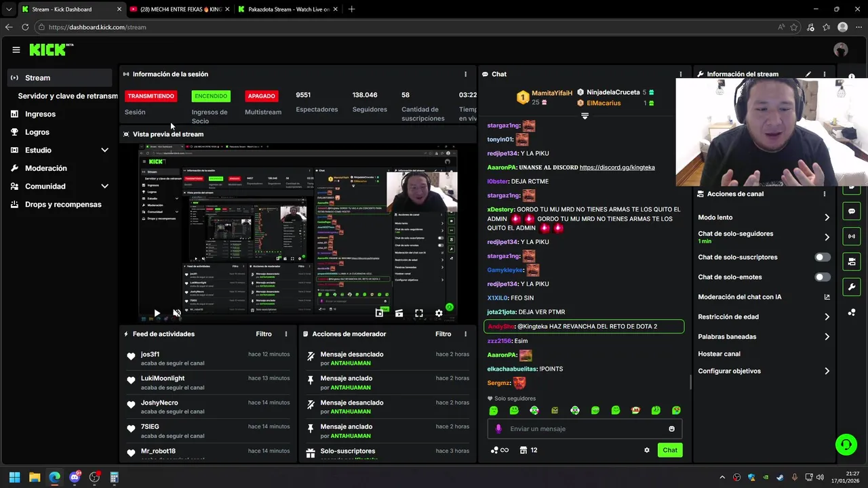Open session information three-dot menu

pos(465,74)
